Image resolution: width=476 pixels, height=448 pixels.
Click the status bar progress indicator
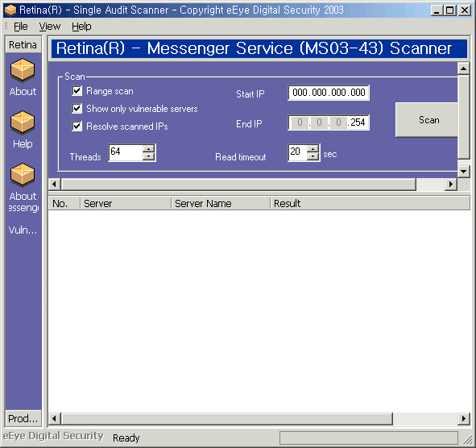coord(369,438)
